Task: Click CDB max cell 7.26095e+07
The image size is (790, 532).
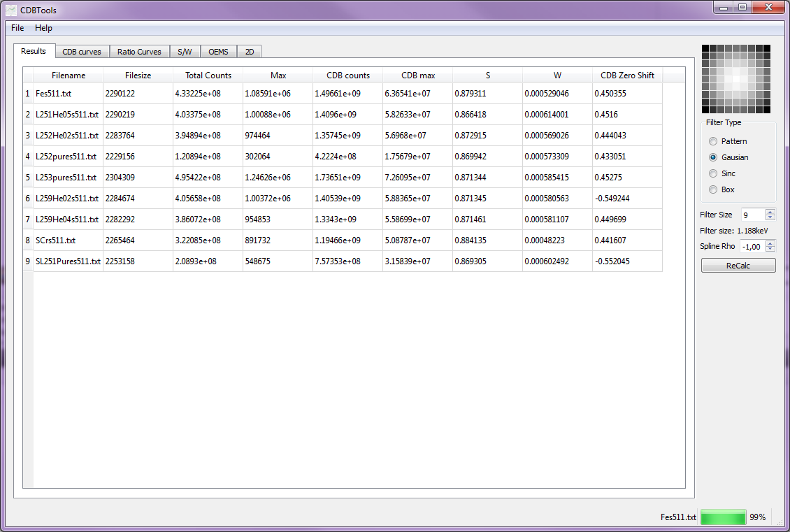Action: [x=417, y=178]
